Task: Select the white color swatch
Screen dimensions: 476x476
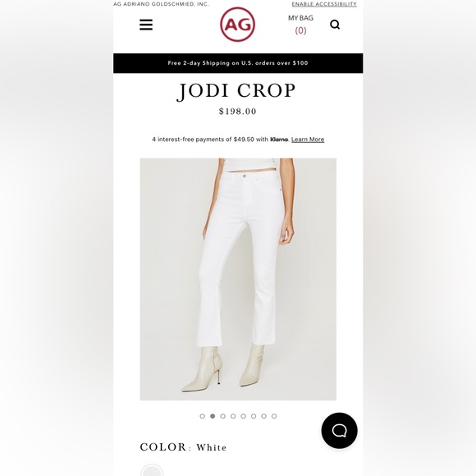Action: click(152, 470)
